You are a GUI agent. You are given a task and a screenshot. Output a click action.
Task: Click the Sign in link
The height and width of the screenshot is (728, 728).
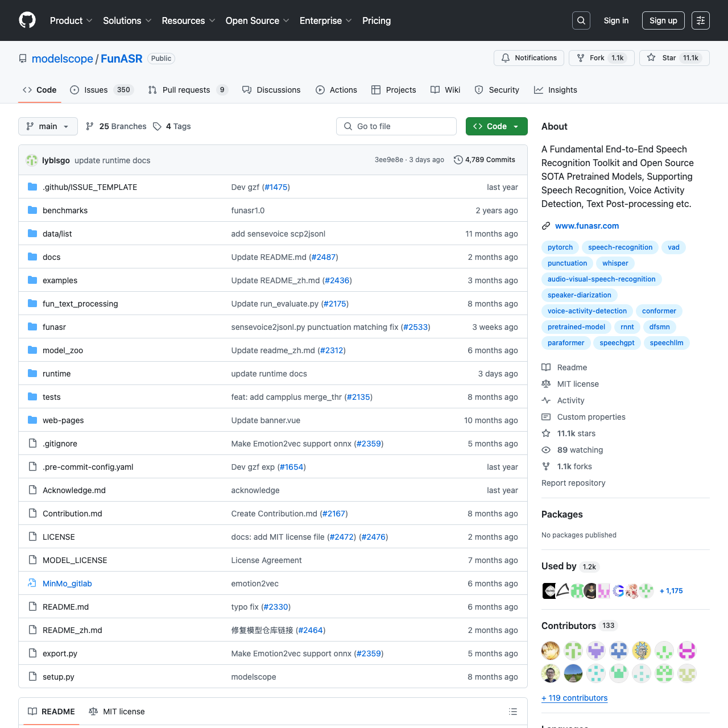tap(616, 20)
